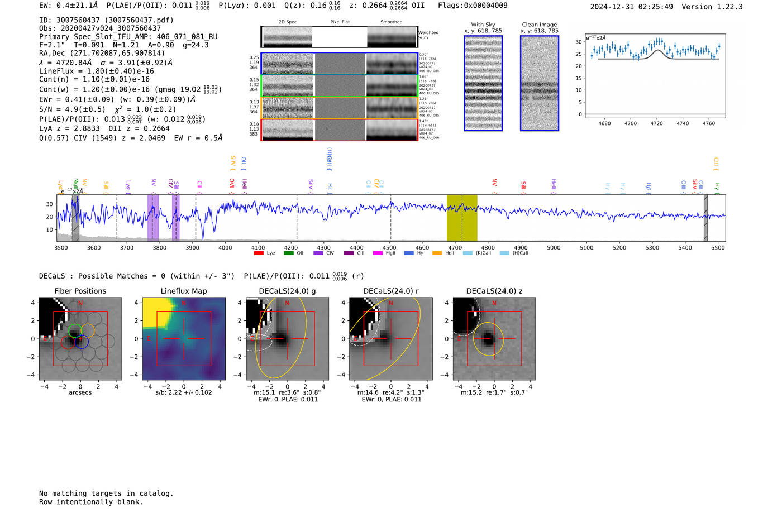Click the 4000 tick label on spectrum axis

click(225, 248)
